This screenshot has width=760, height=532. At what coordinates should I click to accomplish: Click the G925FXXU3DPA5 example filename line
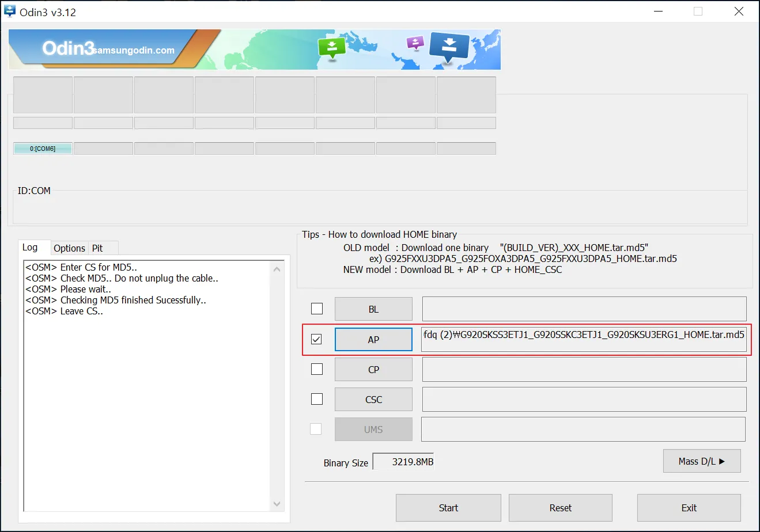coord(523,259)
